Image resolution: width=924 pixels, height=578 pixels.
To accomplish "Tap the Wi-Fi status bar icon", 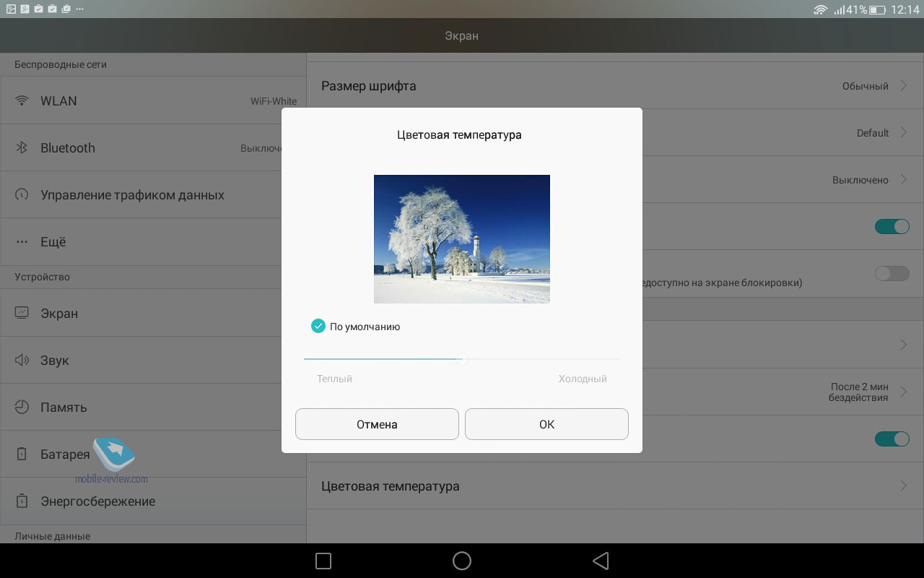I will click(820, 9).
